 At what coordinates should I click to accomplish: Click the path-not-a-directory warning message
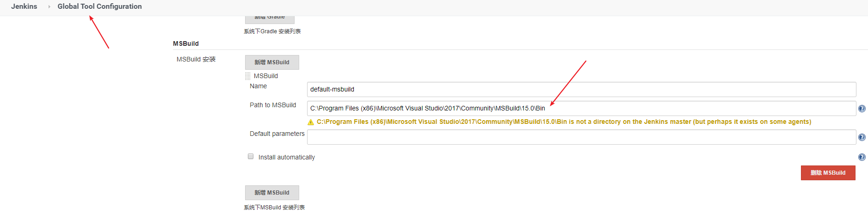click(563, 122)
